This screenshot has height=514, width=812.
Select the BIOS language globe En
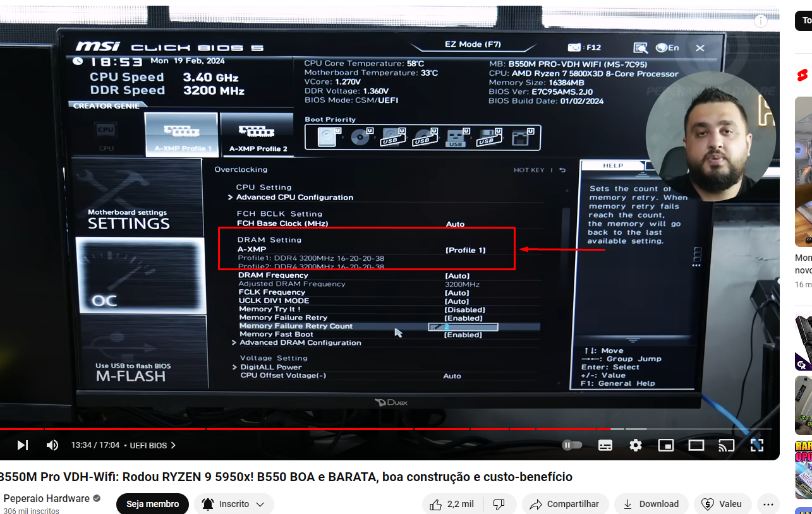(667, 47)
